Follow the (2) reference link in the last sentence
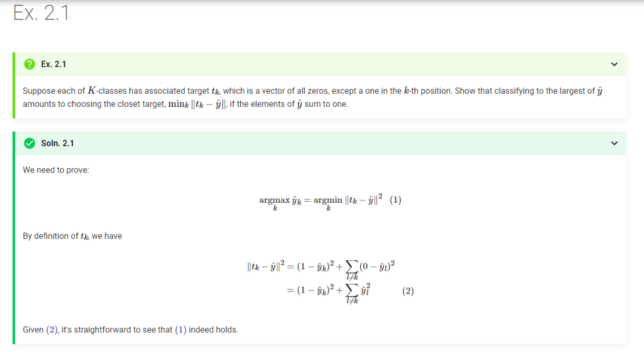Image resolution: width=644 pixels, height=352 pixels. (x=51, y=329)
